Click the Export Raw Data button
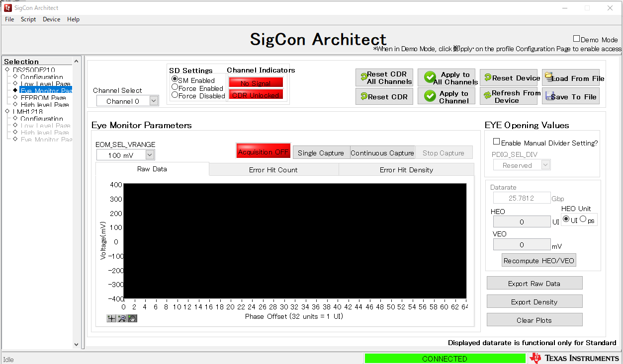Image resolution: width=623 pixels, height=364 pixels. pos(534,283)
